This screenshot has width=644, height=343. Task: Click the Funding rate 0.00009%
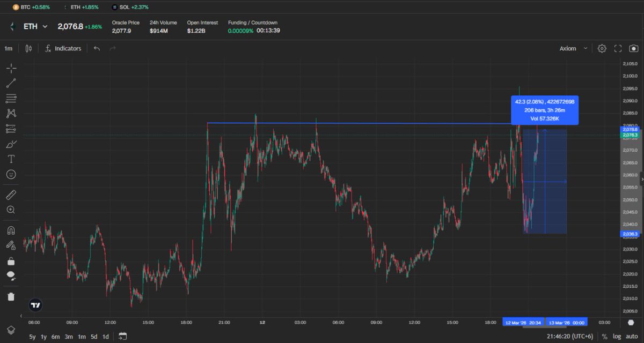(240, 31)
